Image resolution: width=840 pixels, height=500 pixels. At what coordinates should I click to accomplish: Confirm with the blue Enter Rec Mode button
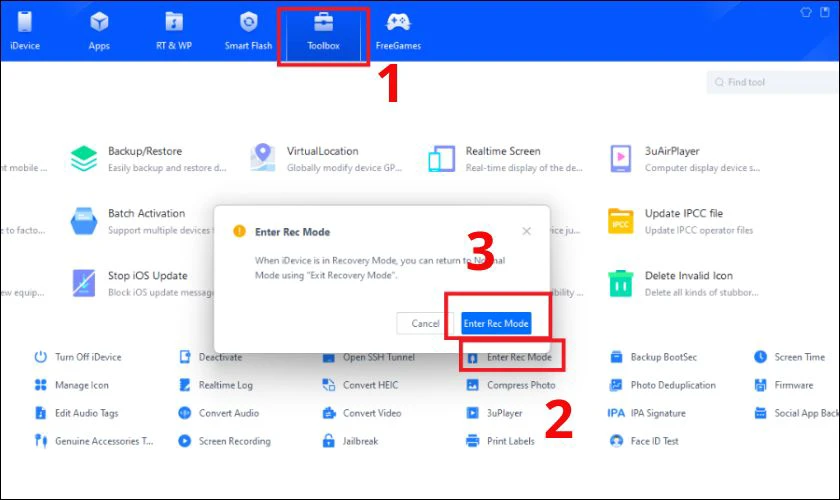pos(496,323)
